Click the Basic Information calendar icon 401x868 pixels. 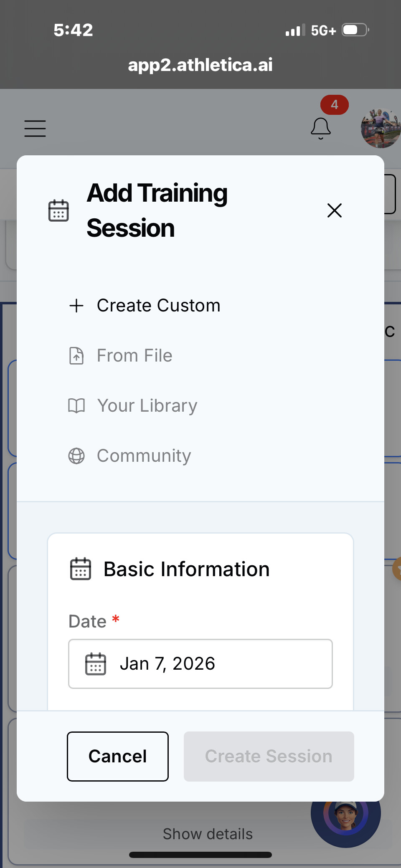[80, 569]
